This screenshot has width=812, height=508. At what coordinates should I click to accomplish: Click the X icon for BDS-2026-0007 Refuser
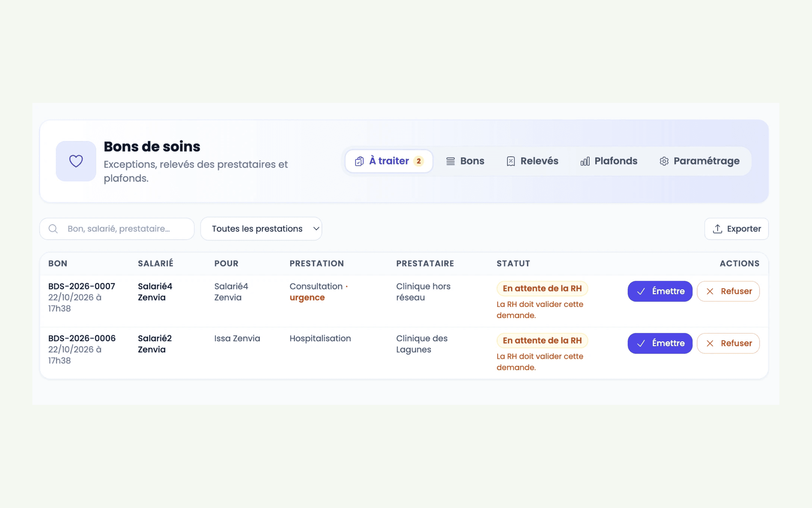(710, 291)
